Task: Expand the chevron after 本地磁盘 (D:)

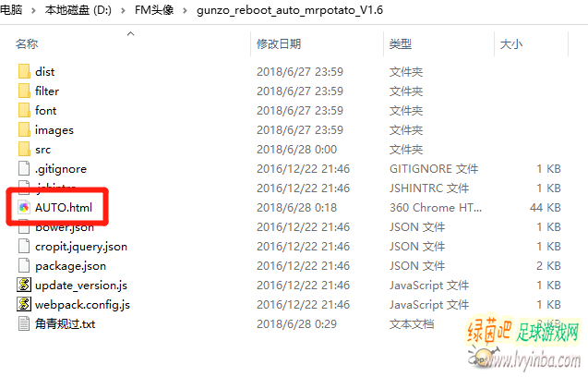Action: pyautogui.click(x=123, y=10)
